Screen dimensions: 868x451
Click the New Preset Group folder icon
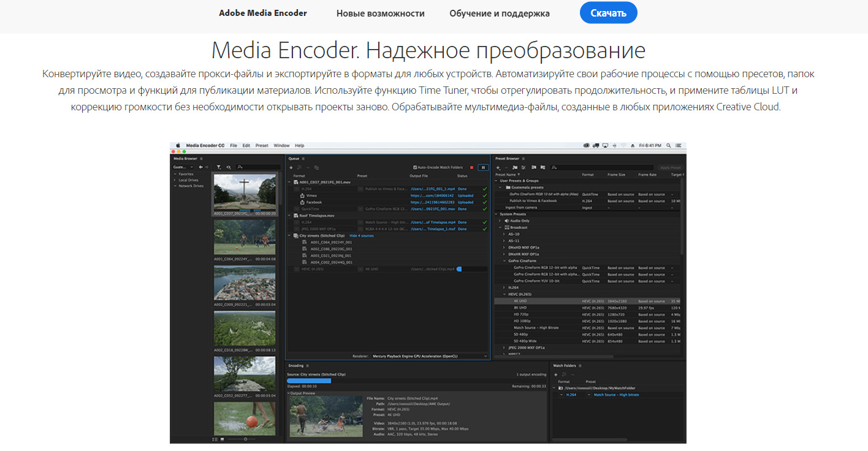(x=514, y=167)
